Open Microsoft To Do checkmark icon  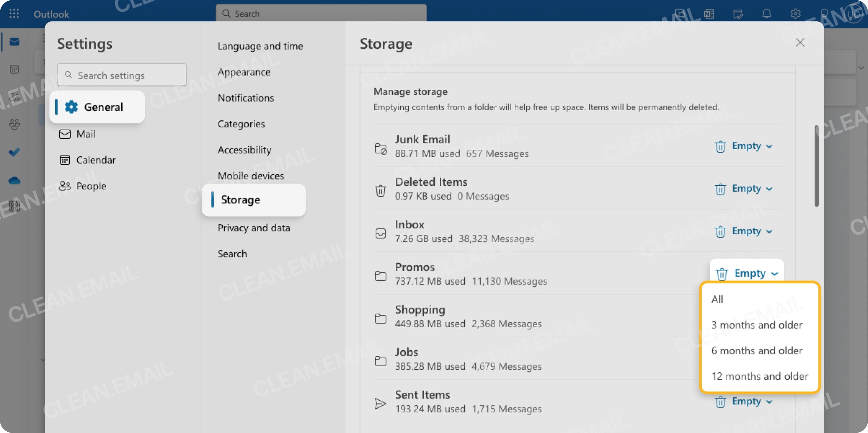(x=14, y=152)
